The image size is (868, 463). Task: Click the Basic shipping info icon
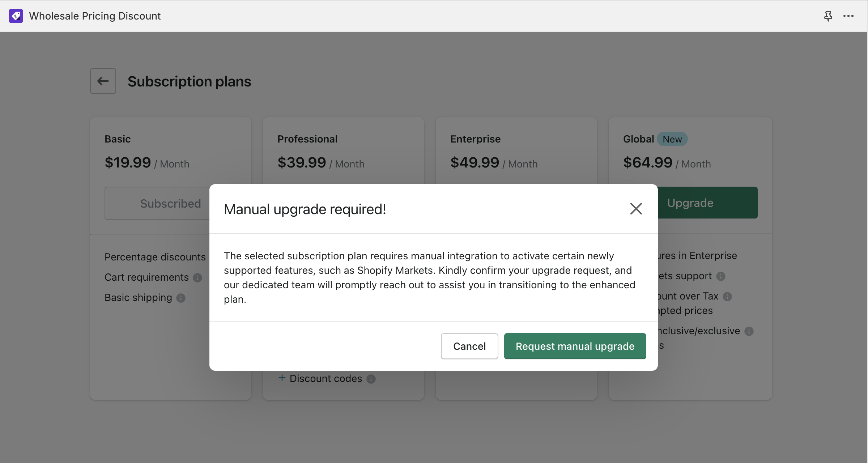(181, 298)
